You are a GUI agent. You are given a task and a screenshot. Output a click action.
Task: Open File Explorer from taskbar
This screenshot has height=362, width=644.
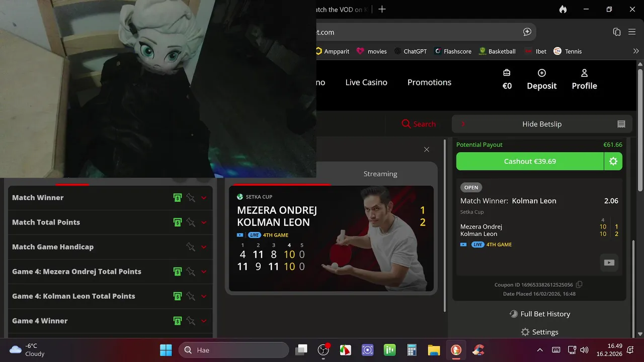[x=434, y=350]
